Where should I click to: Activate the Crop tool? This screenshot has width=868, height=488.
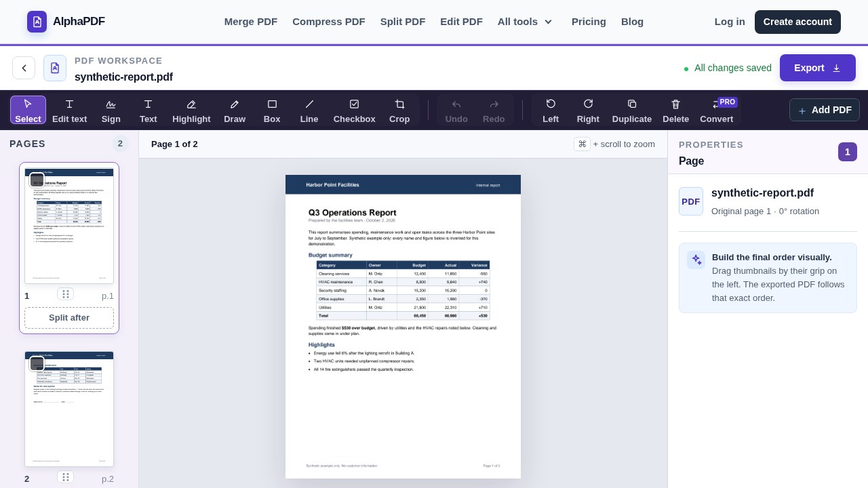[x=399, y=110]
